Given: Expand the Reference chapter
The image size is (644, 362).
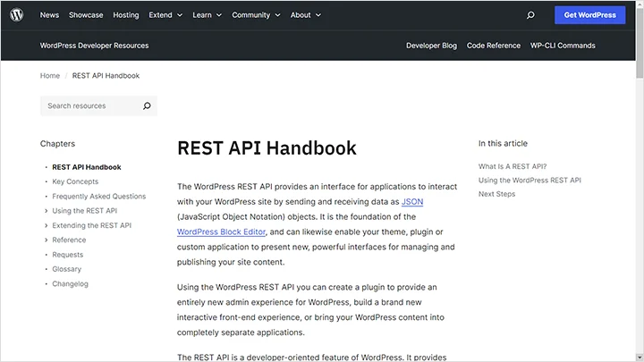Looking at the screenshot, I should (x=46, y=240).
